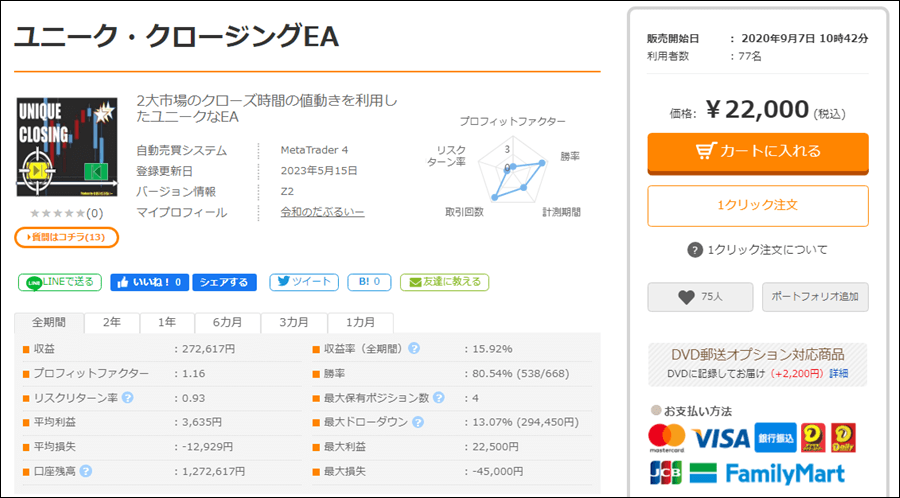Tweet this product with ツイート button
The image size is (900, 498).
tap(302, 283)
